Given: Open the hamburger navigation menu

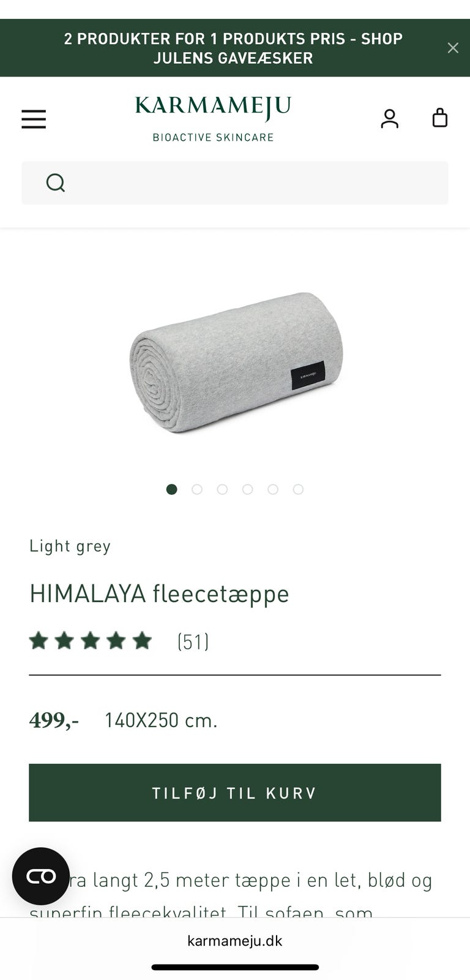Looking at the screenshot, I should 34,119.
